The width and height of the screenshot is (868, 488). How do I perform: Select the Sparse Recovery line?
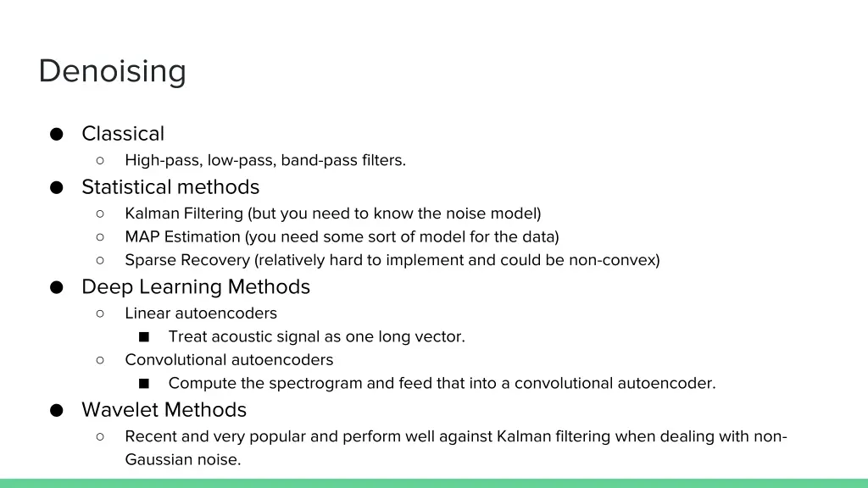[x=392, y=260]
